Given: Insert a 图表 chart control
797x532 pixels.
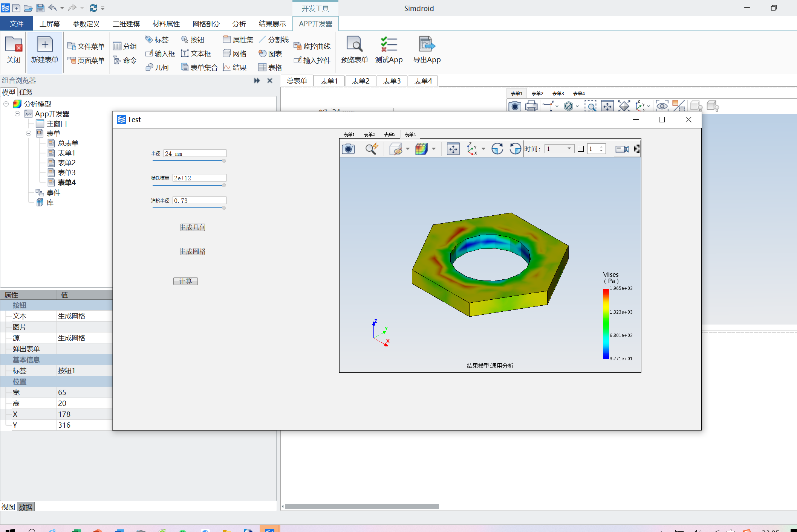Looking at the screenshot, I should (270, 53).
